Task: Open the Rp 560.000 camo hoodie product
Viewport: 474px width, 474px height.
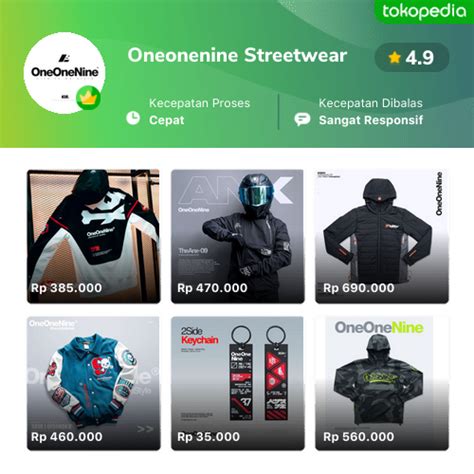Action: point(382,383)
